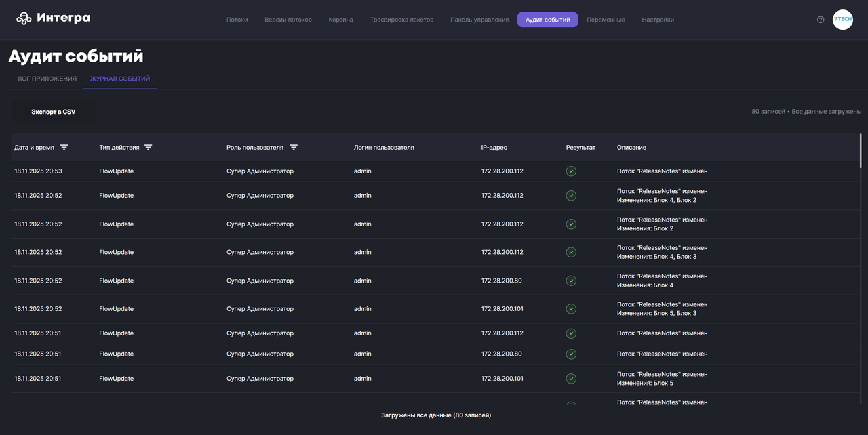Click description Изменения: Блок 5, Блок 3
This screenshot has height=435, width=868.
pyautogui.click(x=656, y=314)
